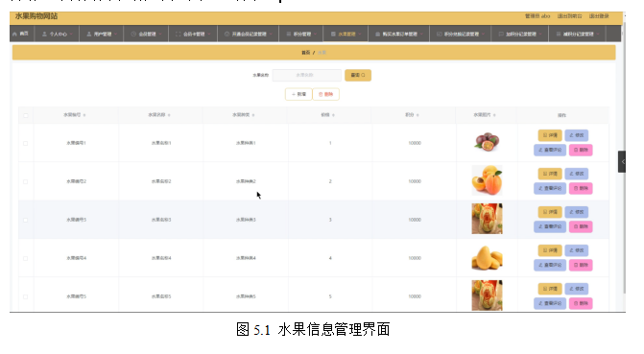The image size is (644, 354).
Task: Click the dark side-panel collapse arrow handle
Action: pos(622,162)
